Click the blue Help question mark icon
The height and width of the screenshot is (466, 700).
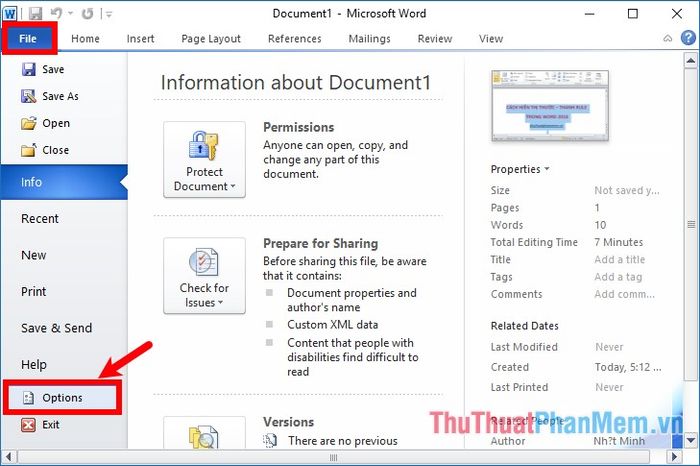pos(688,38)
